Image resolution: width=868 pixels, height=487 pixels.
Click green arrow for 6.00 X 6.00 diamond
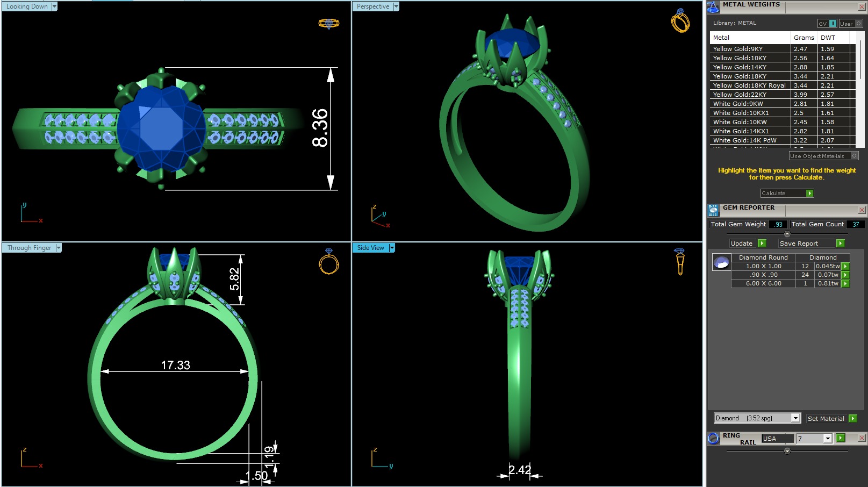pyautogui.click(x=845, y=284)
